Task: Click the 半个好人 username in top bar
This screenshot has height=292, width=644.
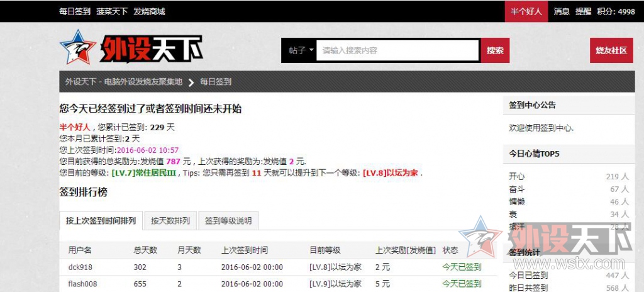Action: click(x=526, y=11)
